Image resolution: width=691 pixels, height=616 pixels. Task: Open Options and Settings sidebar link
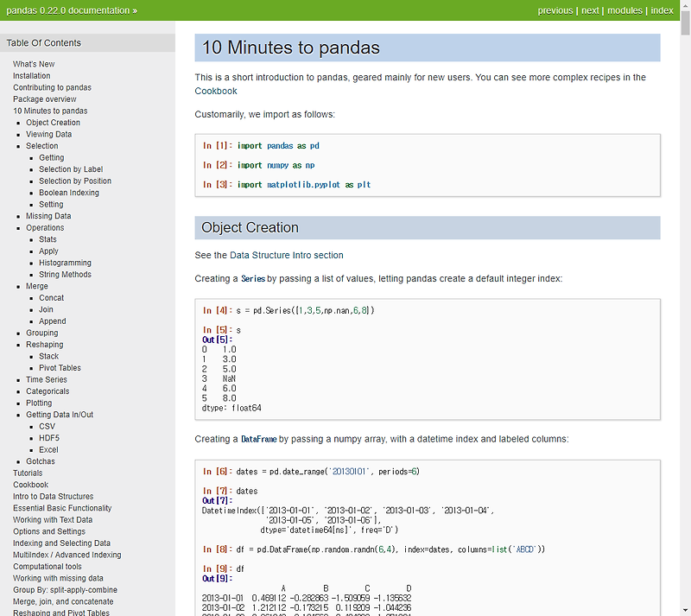coord(49,532)
